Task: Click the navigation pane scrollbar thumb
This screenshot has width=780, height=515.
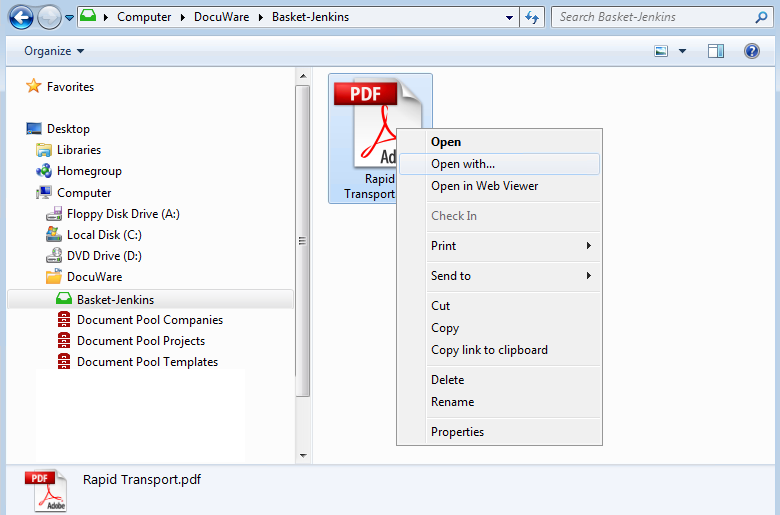Action: click(302, 241)
